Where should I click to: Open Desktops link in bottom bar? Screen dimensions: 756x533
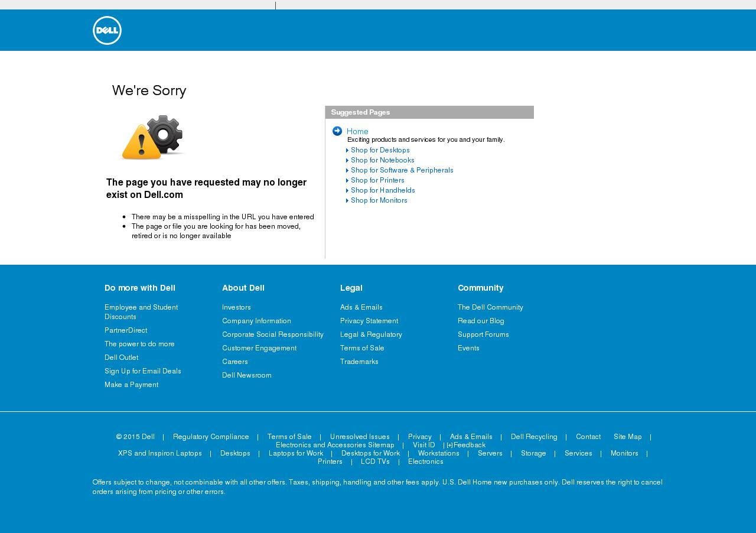(235, 453)
